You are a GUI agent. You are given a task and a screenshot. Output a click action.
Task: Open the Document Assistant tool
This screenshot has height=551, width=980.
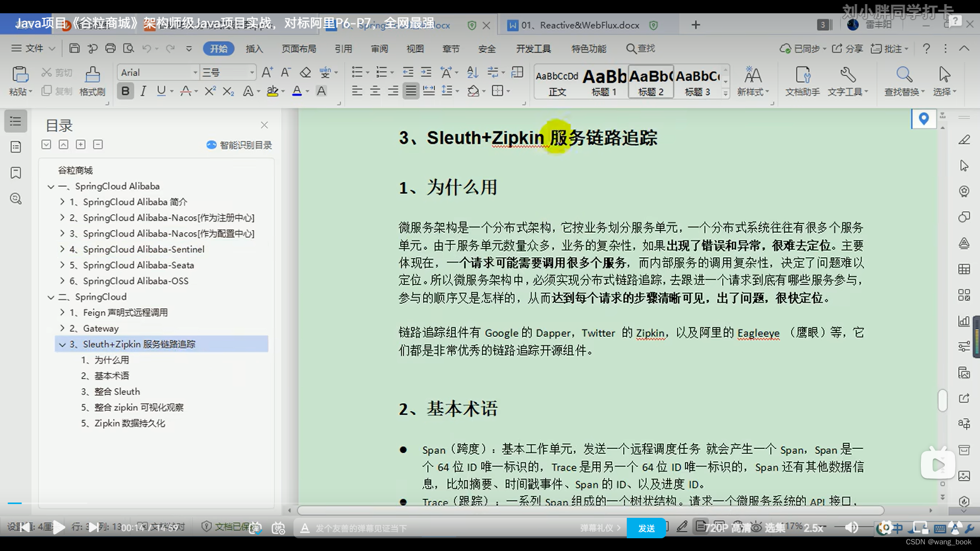(x=802, y=82)
